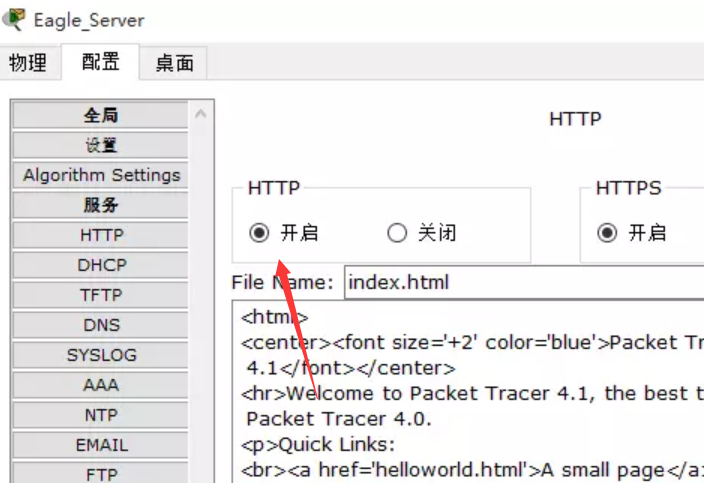Click the File Name field containing index.html
The image size is (704, 483).
tap(524, 282)
